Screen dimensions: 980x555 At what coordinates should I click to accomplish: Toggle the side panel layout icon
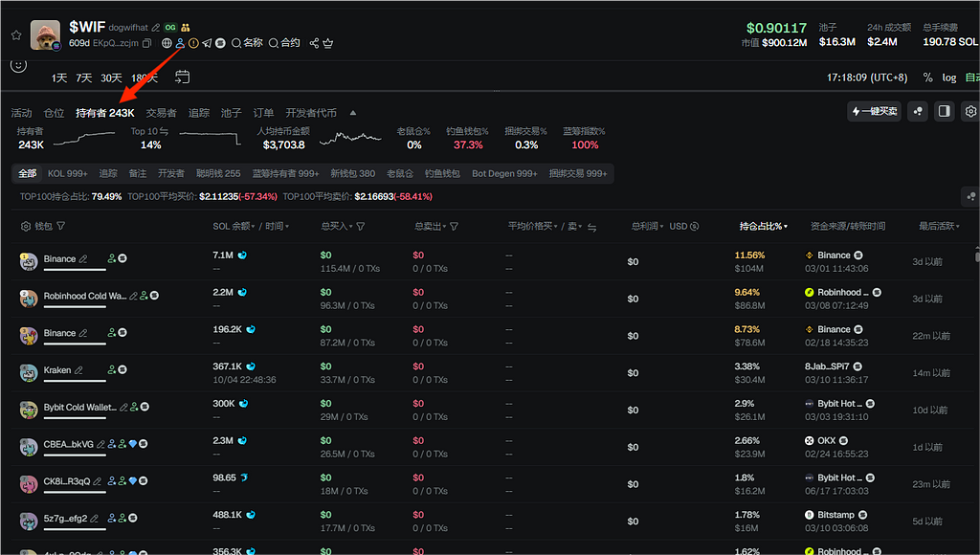pos(944,112)
